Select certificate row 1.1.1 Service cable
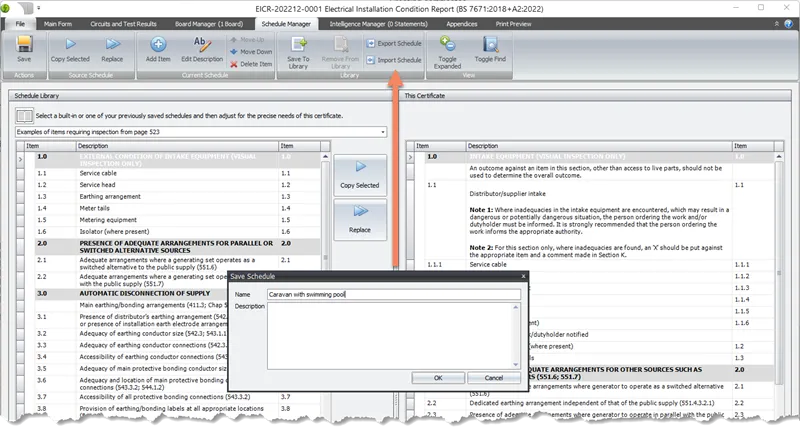The width and height of the screenshot is (800, 429). click(x=594, y=265)
